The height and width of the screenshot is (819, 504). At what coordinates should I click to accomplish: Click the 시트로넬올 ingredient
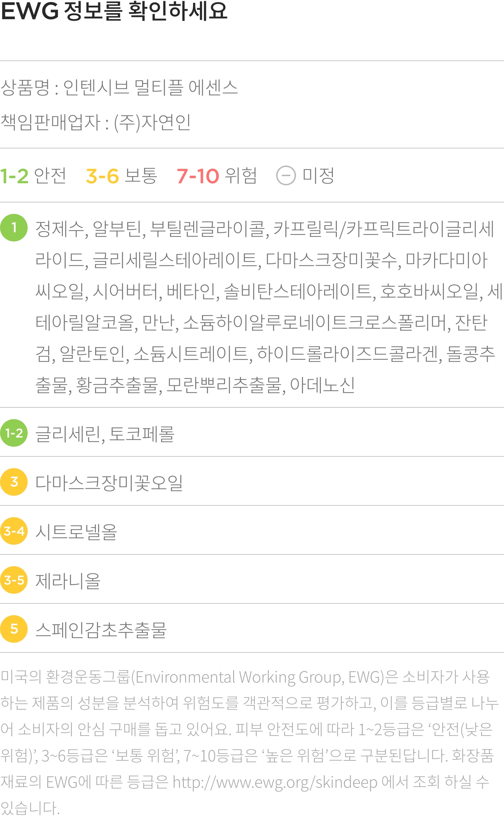76,532
